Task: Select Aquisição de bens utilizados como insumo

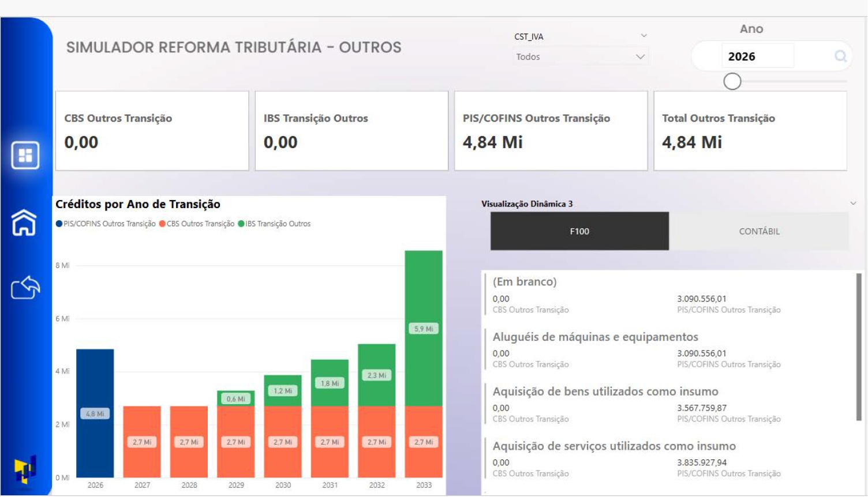Action: pyautogui.click(x=605, y=391)
